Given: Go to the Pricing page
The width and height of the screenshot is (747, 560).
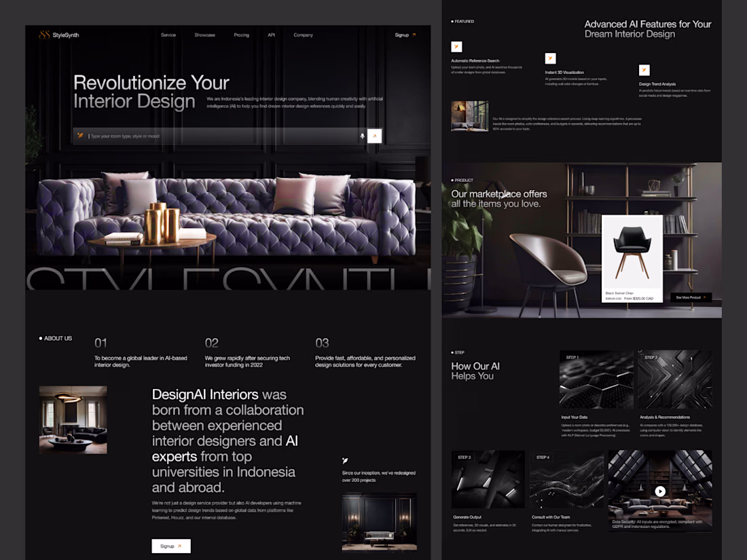Looking at the screenshot, I should tap(242, 35).
